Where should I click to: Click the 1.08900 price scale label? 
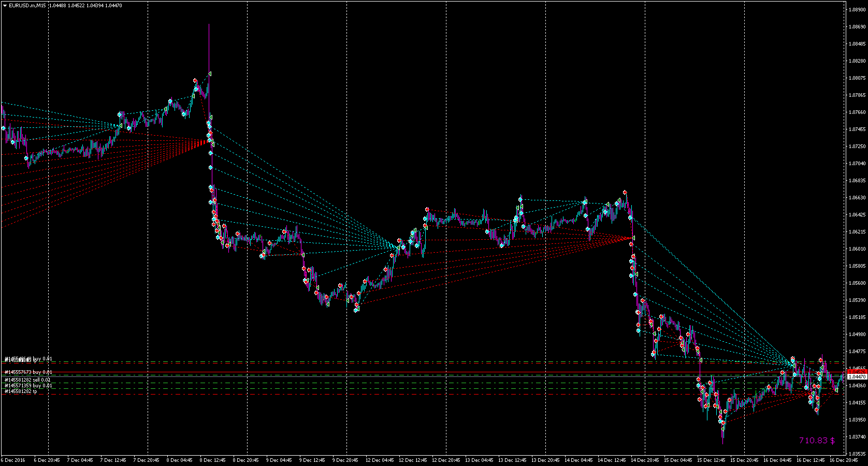pos(858,9)
